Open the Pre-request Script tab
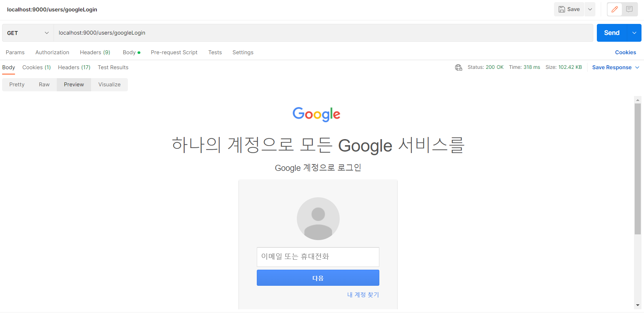Image resolution: width=644 pixels, height=315 pixels. click(x=174, y=52)
